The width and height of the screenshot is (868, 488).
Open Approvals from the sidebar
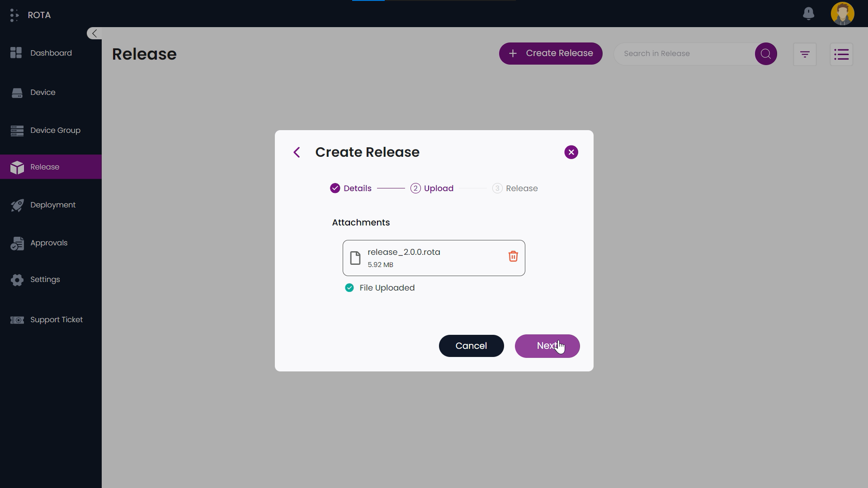coord(49,243)
